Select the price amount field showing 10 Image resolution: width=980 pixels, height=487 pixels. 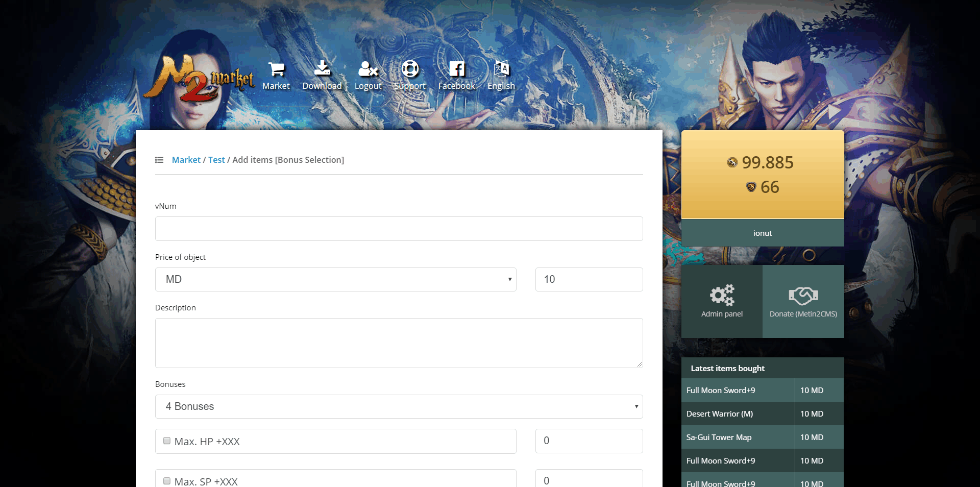click(x=589, y=280)
